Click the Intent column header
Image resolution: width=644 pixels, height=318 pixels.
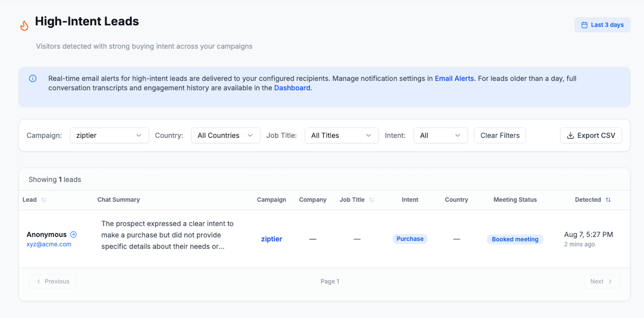point(410,200)
